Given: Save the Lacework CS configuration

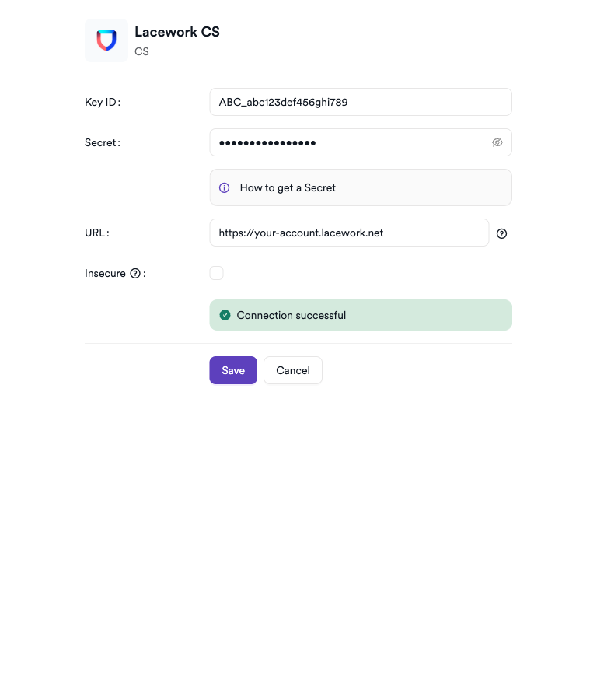Looking at the screenshot, I should coord(233,370).
